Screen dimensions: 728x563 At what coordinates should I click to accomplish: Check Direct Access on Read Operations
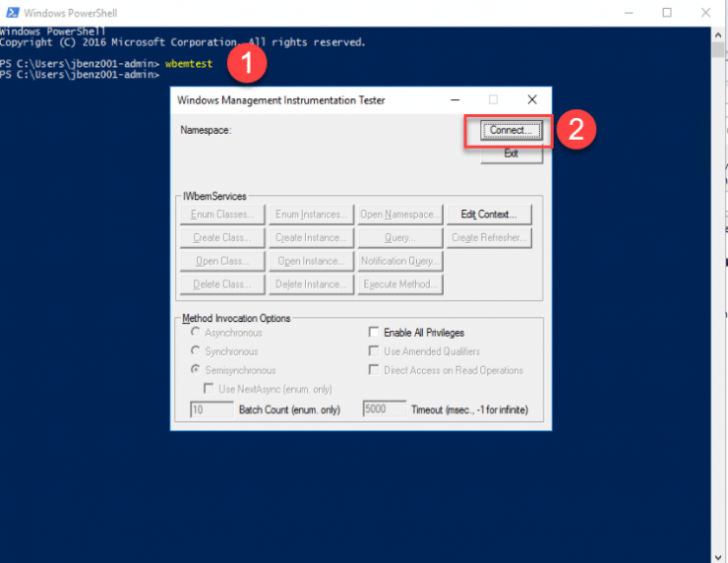(x=374, y=370)
